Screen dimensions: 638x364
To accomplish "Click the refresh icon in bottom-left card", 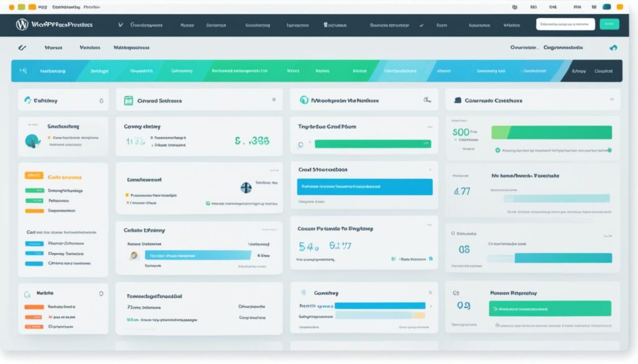I will (27, 294).
